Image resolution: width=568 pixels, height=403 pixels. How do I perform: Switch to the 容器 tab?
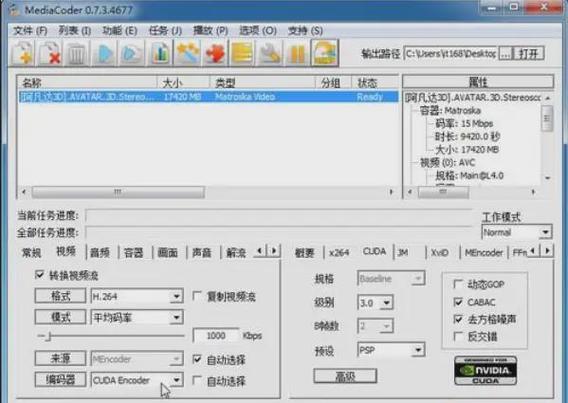click(x=134, y=252)
